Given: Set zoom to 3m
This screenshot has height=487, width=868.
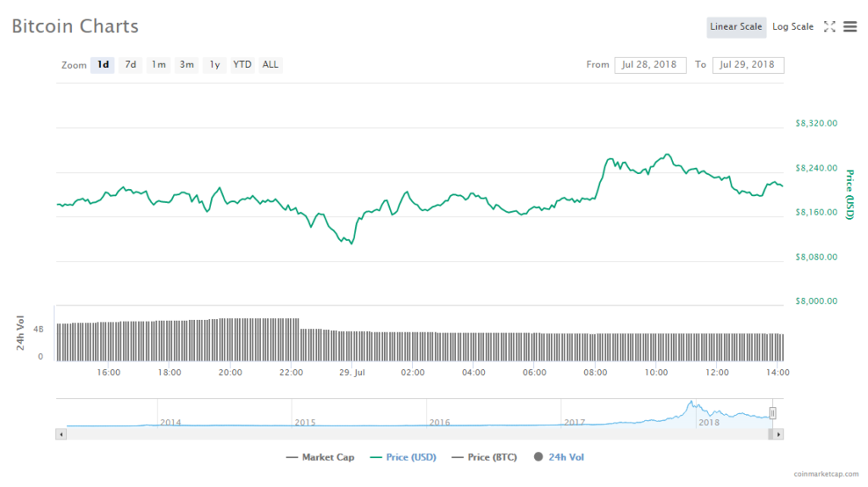Looking at the screenshot, I should 186,64.
